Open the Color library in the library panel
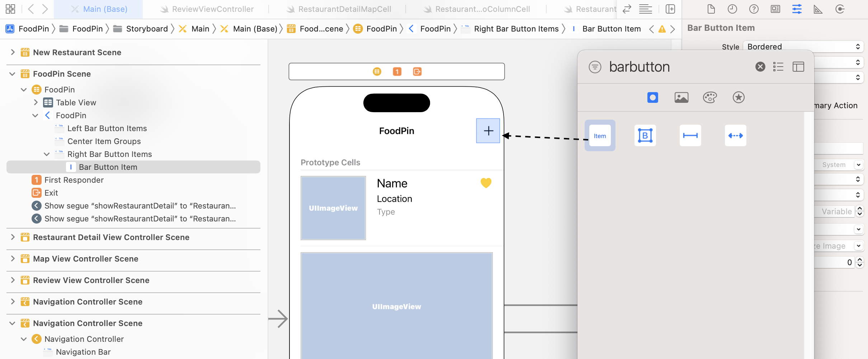Image resolution: width=868 pixels, height=359 pixels. tap(710, 97)
